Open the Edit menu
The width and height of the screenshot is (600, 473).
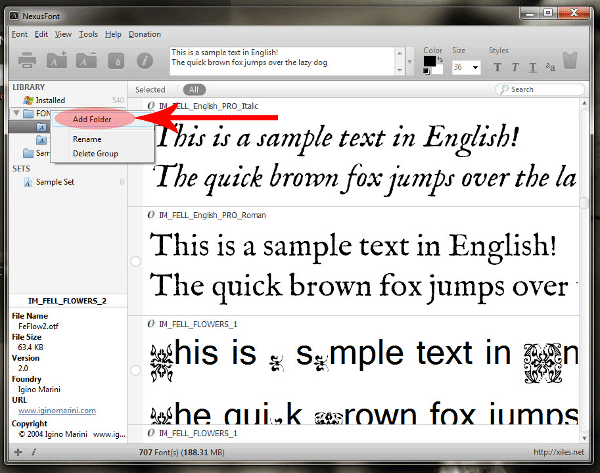41,34
